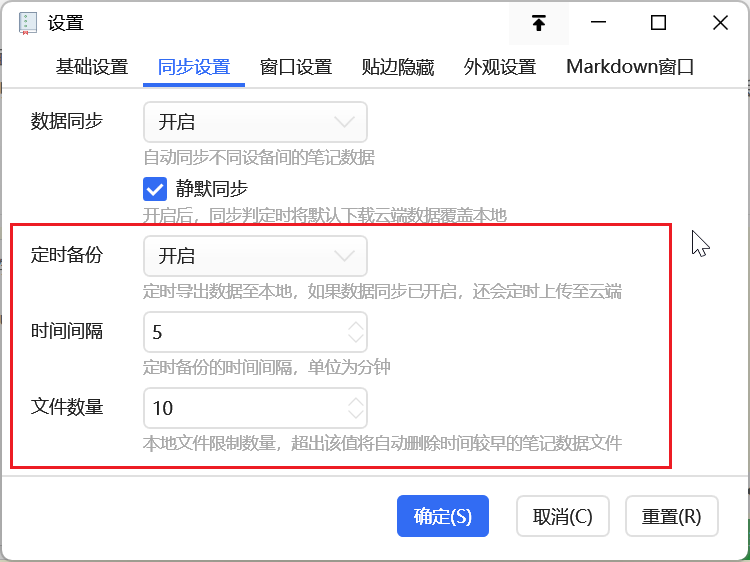Expand the 数据同步 dropdown
The width and height of the screenshot is (750, 562).
pos(255,122)
